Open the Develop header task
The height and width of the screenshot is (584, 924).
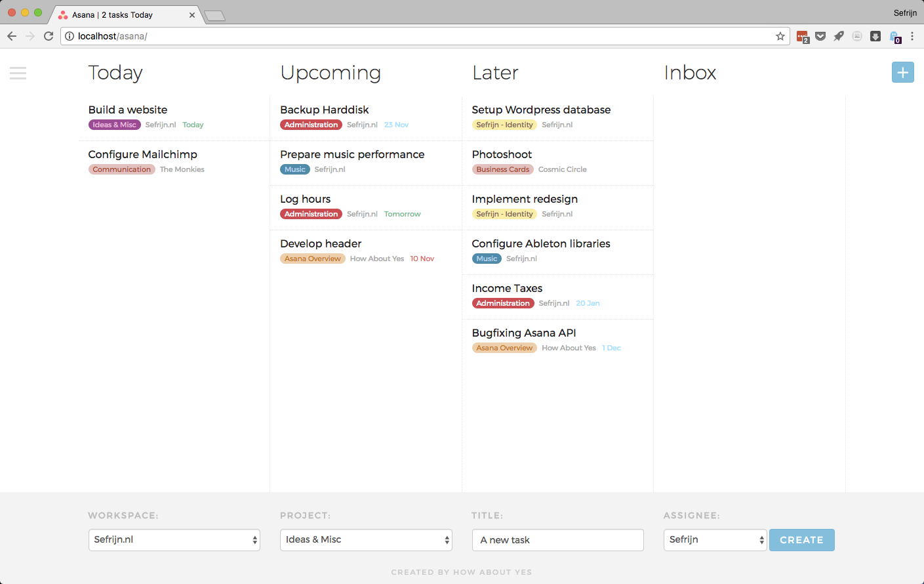click(321, 243)
